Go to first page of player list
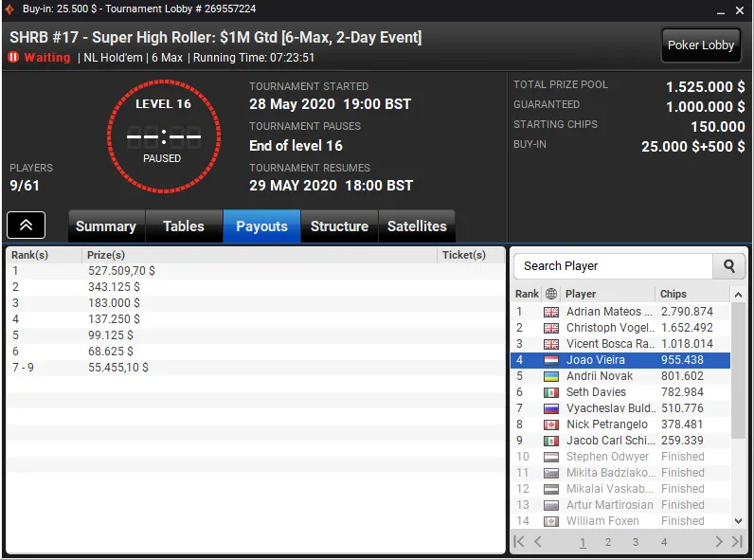This screenshot has height=560, width=754. 519,542
